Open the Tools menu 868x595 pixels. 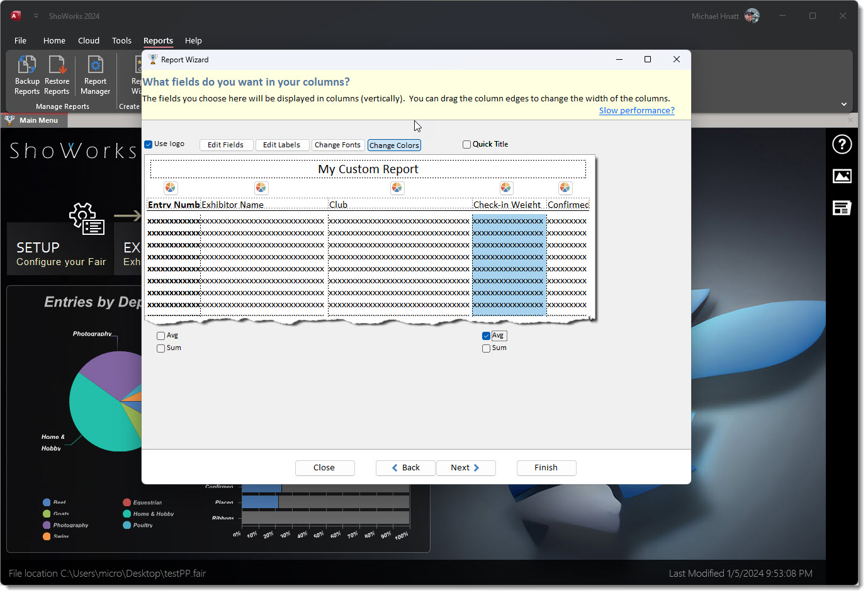click(121, 40)
